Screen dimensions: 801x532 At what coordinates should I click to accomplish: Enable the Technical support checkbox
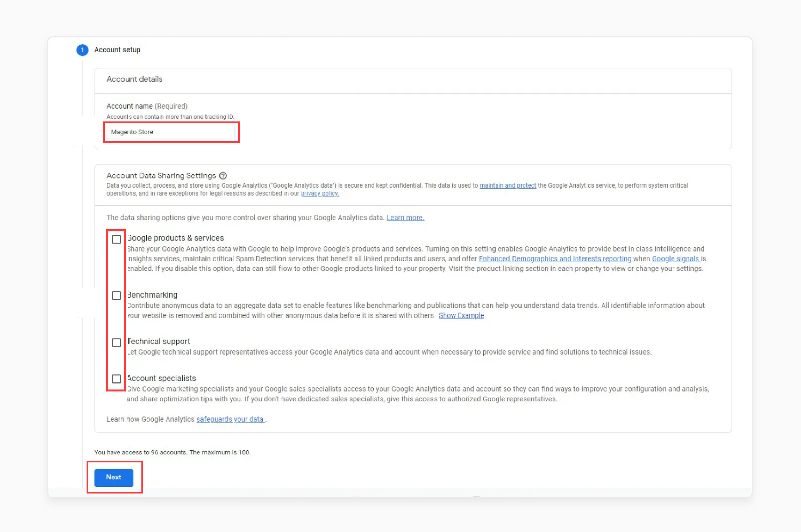(116, 342)
